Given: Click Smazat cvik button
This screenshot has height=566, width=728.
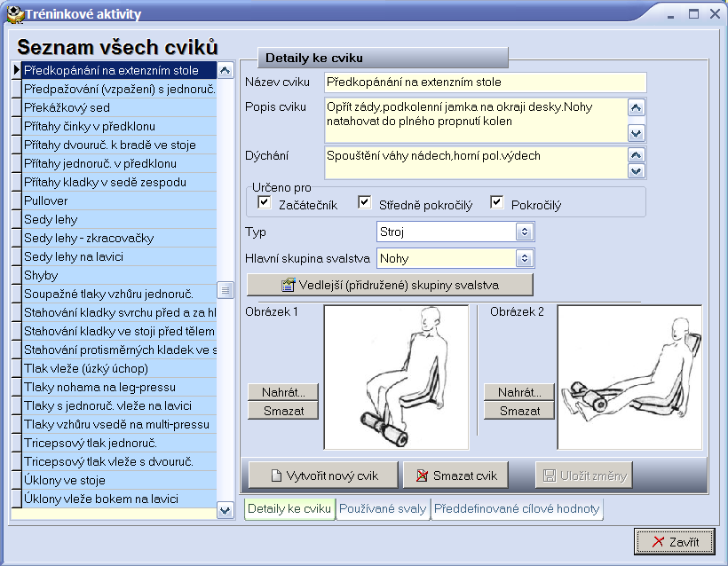Looking at the screenshot, I should (x=456, y=476).
